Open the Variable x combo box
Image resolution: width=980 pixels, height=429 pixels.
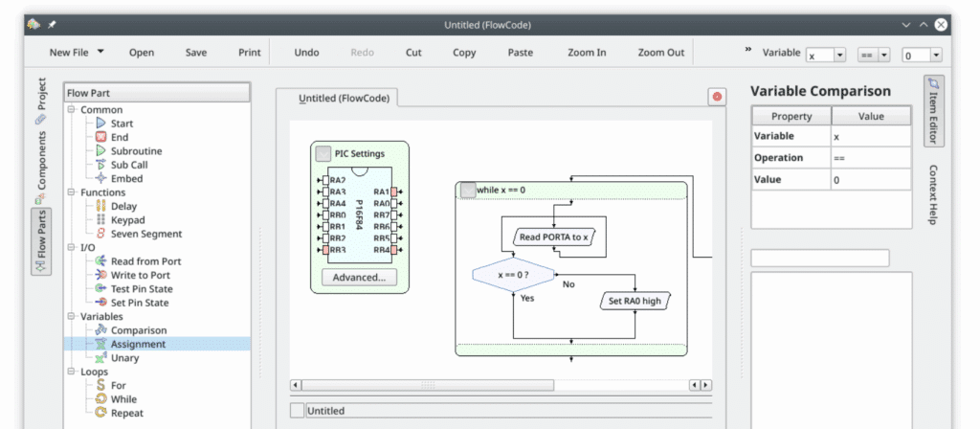826,56
